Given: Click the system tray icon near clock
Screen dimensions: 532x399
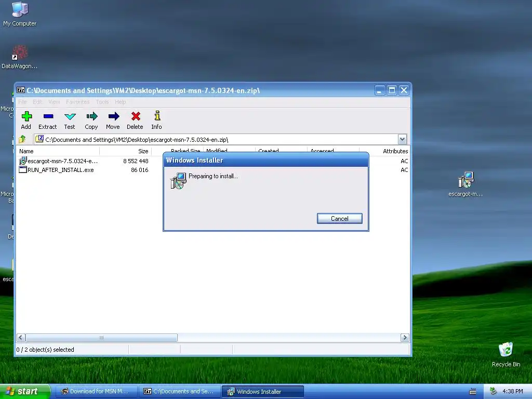Looking at the screenshot, I should [494, 391].
